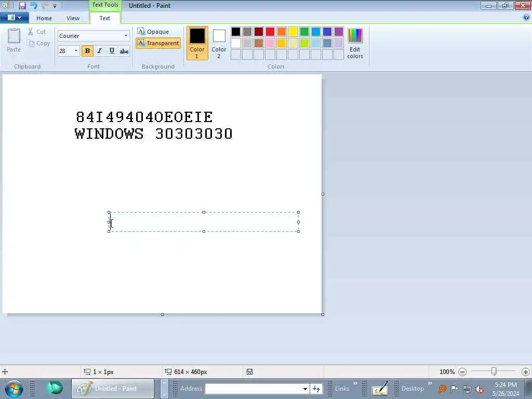Open the Address bar dropdown arrow
The width and height of the screenshot is (532, 399).
(305, 389)
